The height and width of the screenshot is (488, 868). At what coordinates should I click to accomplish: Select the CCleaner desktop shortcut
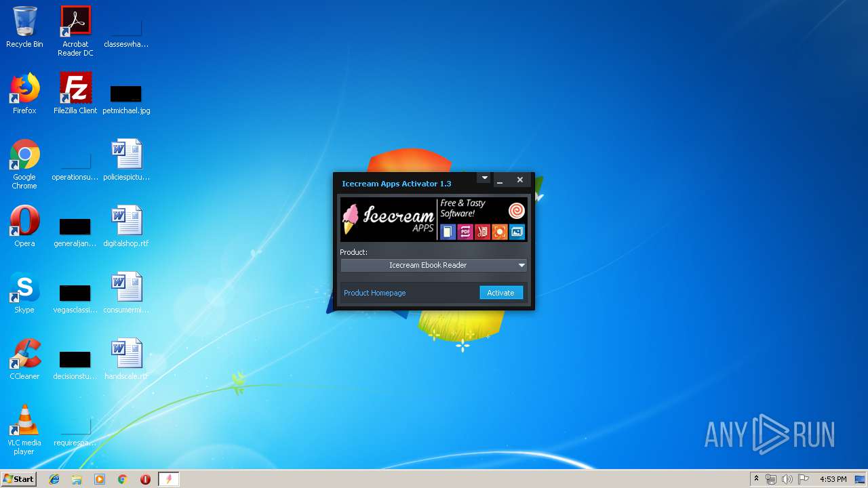click(x=24, y=359)
